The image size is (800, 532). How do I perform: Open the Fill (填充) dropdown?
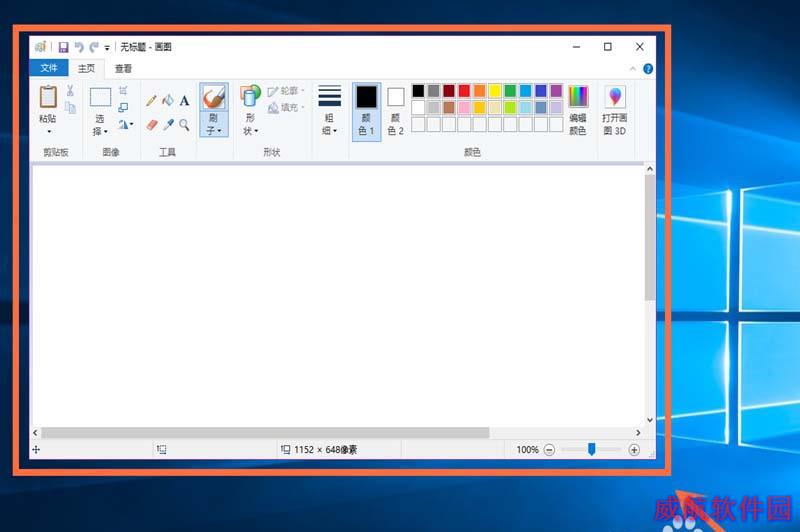point(286,107)
